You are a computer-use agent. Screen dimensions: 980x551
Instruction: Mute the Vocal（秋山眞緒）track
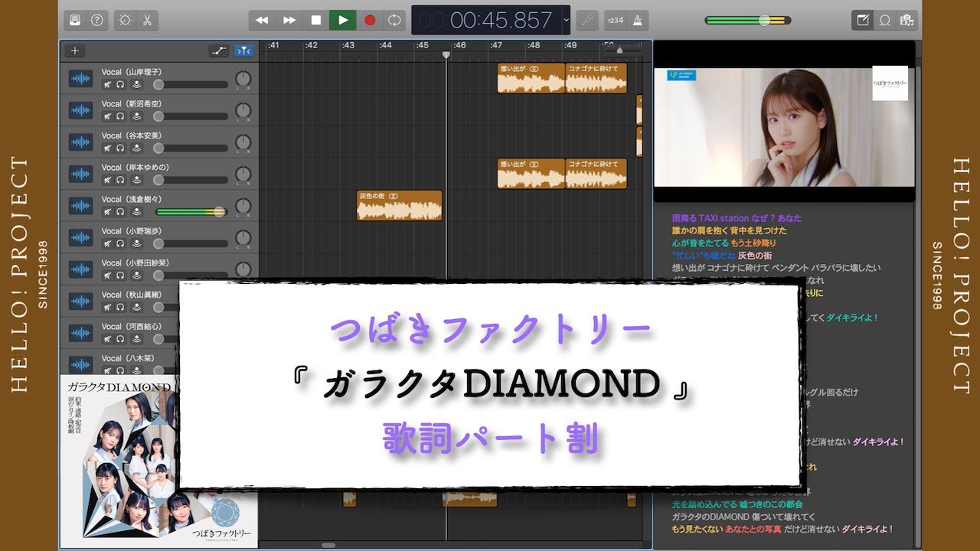[107, 308]
